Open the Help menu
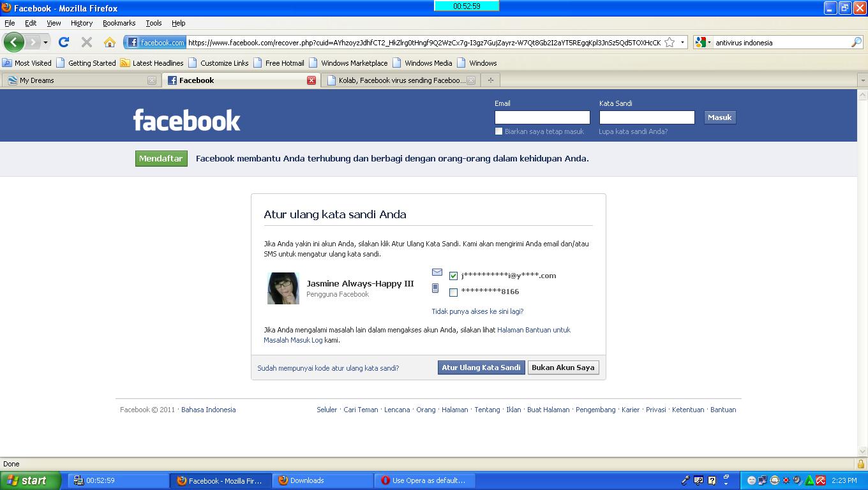The height and width of the screenshot is (490, 868). point(179,23)
